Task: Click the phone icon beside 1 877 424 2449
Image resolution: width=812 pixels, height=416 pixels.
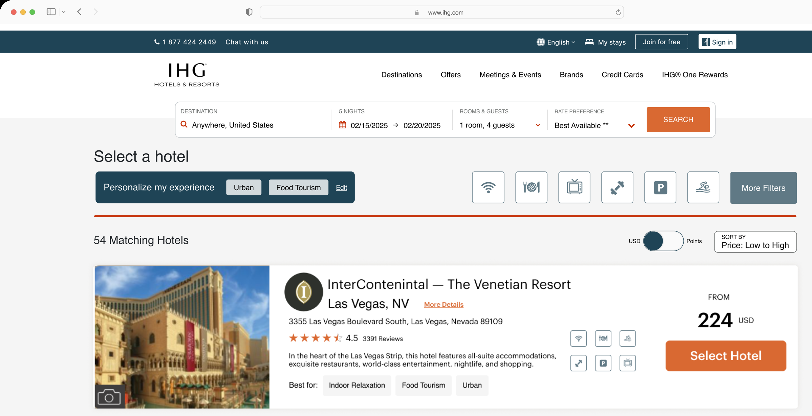Action: coord(156,42)
